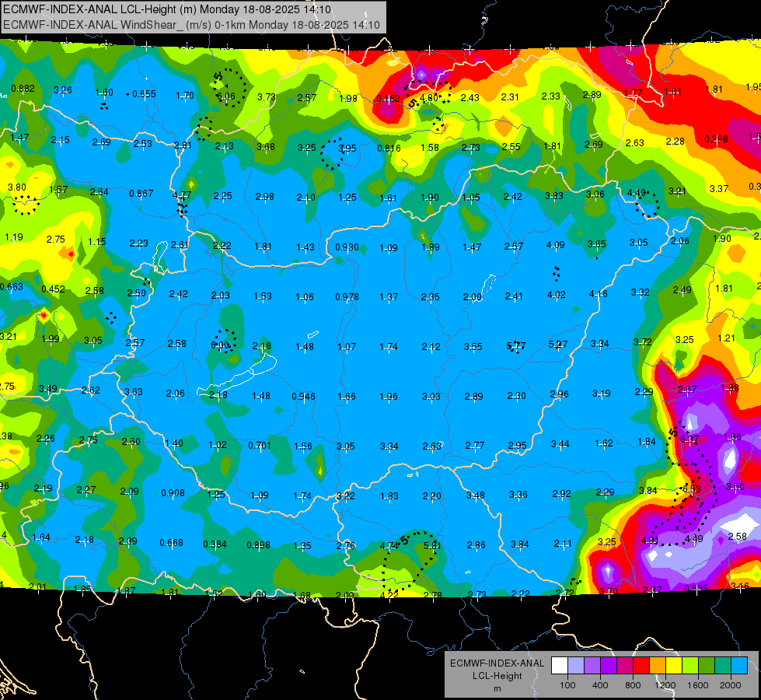
Task: Click the wind shear value '4.80'
Action: [429, 98]
